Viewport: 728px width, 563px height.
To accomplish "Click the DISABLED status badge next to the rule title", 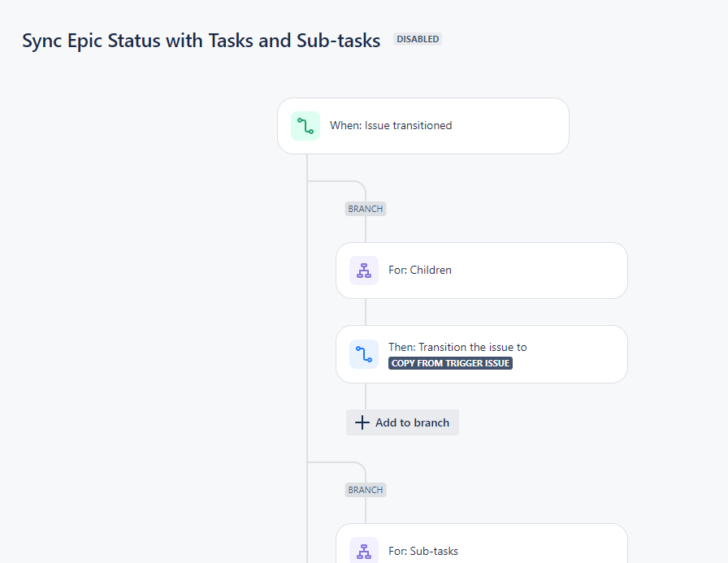I will pyautogui.click(x=418, y=39).
